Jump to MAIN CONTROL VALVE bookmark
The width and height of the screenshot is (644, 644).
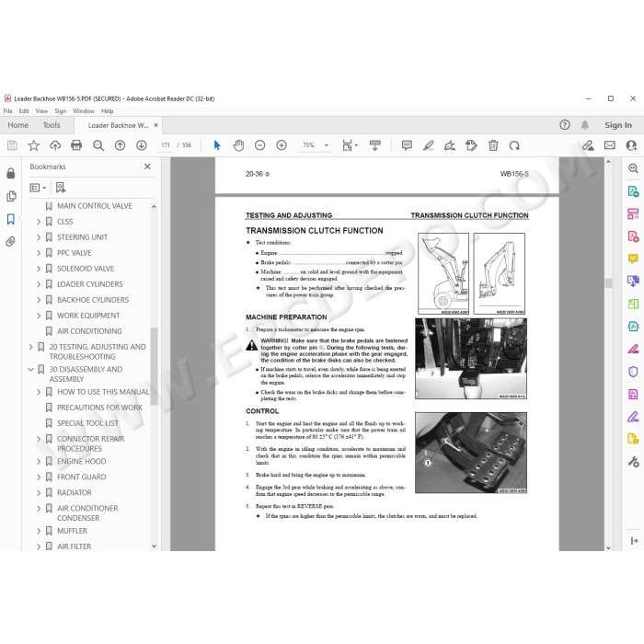(x=95, y=206)
